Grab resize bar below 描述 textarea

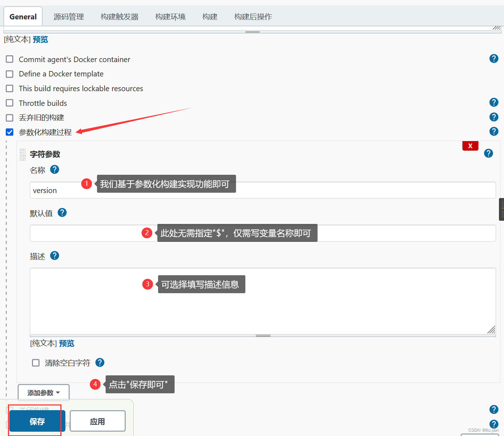(263, 336)
